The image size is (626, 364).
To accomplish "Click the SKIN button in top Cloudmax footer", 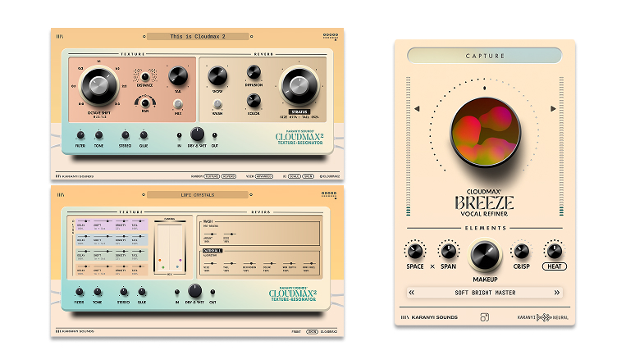I will pyautogui.click(x=308, y=176).
